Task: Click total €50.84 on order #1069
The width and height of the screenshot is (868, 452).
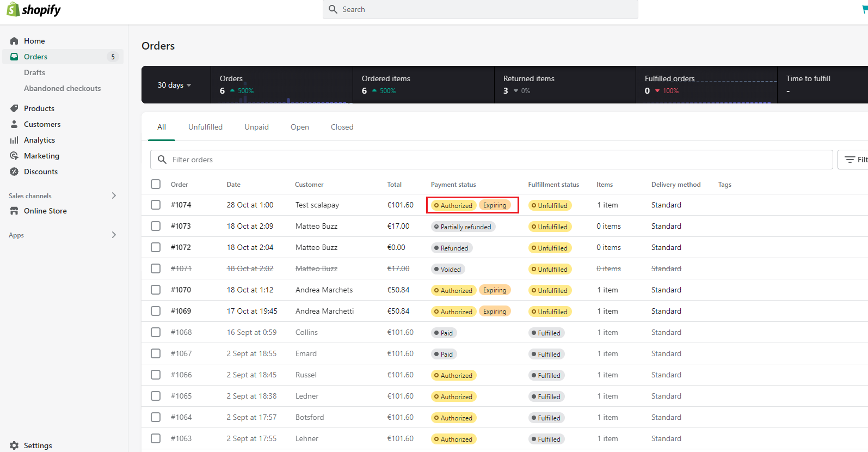Action: (398, 311)
